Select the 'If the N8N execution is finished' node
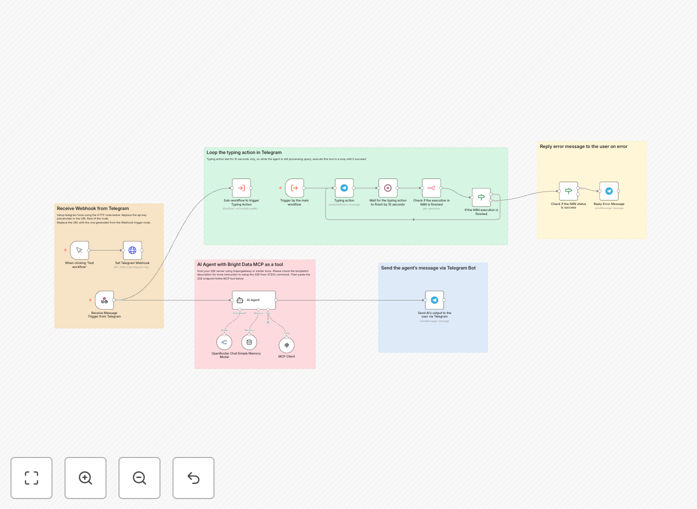Viewport: 697px width, 509px height. coord(481,197)
